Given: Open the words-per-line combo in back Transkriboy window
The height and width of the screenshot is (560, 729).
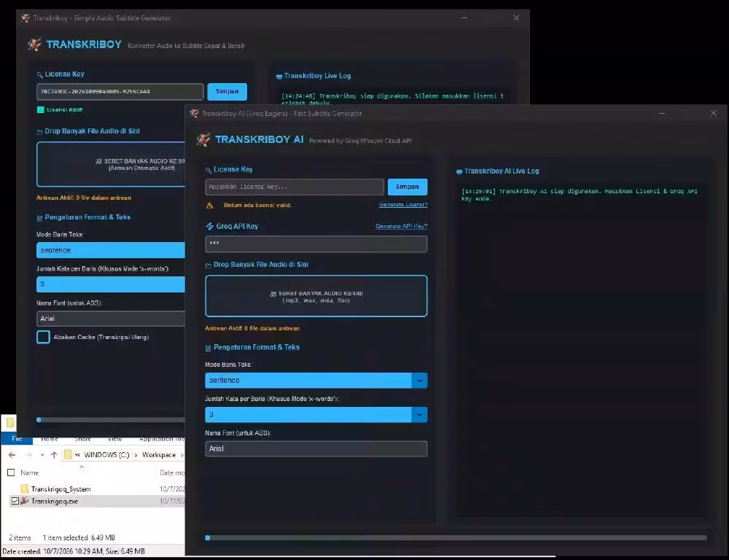Looking at the screenshot, I should click(x=111, y=284).
